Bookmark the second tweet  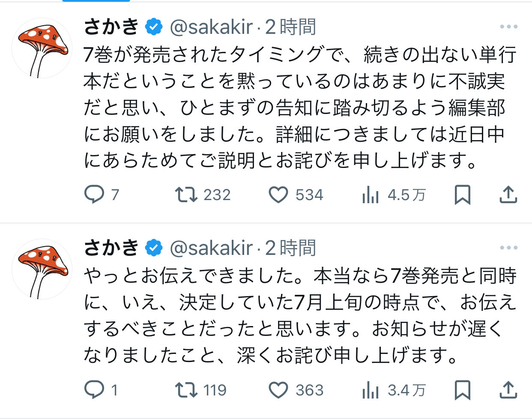pyautogui.click(x=463, y=390)
